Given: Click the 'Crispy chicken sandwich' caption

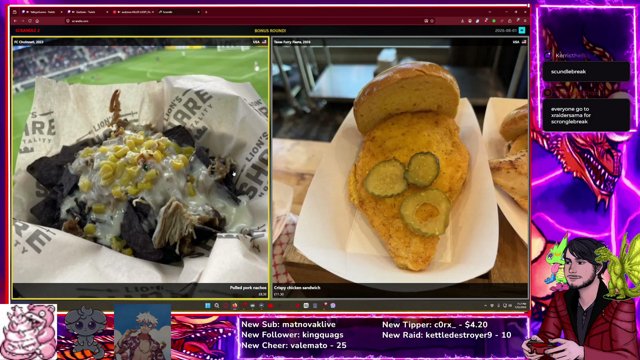Looking at the screenshot, I should pos(297,288).
